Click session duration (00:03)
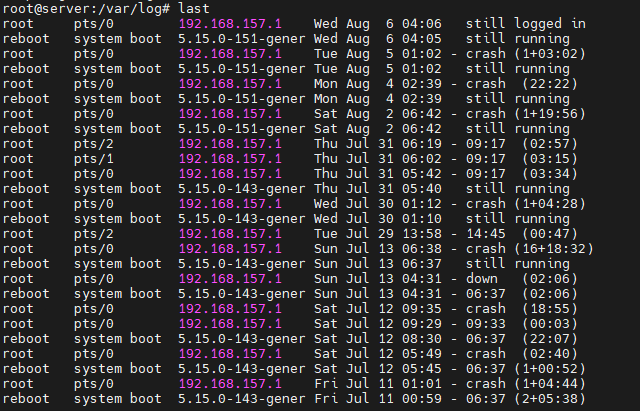The height and width of the screenshot is (411, 640). 550,324
